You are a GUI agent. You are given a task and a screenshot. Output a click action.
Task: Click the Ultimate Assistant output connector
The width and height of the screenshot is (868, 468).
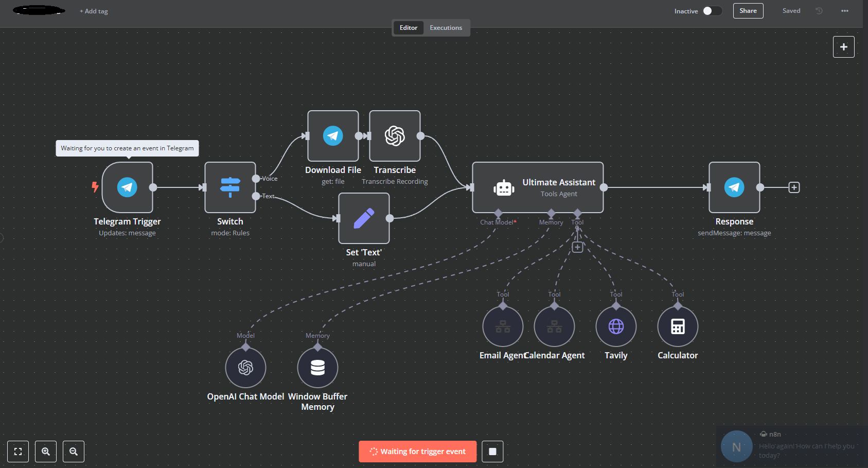point(604,187)
